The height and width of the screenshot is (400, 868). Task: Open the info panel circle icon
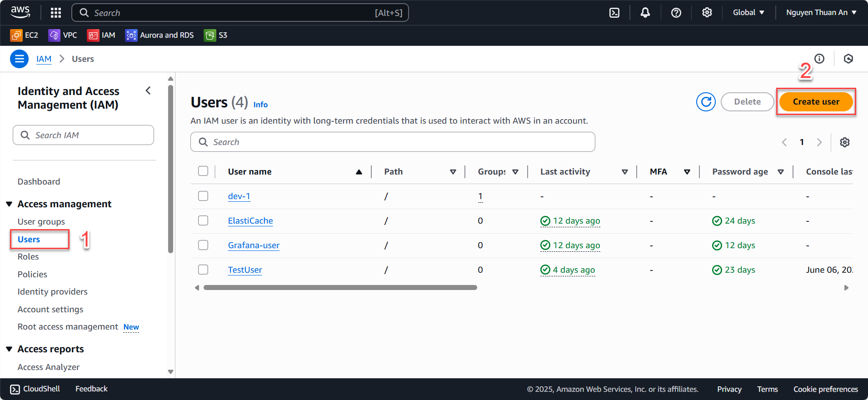point(819,59)
